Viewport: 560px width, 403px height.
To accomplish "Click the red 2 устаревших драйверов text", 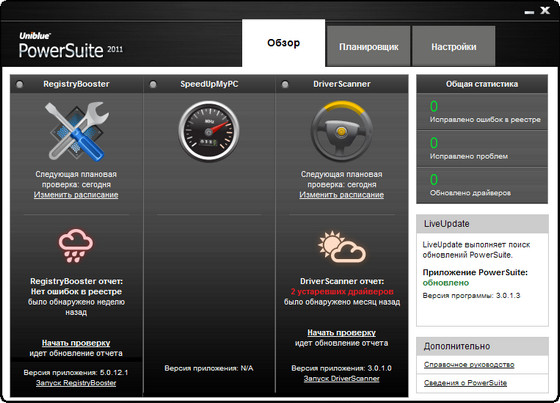I will pos(342,292).
